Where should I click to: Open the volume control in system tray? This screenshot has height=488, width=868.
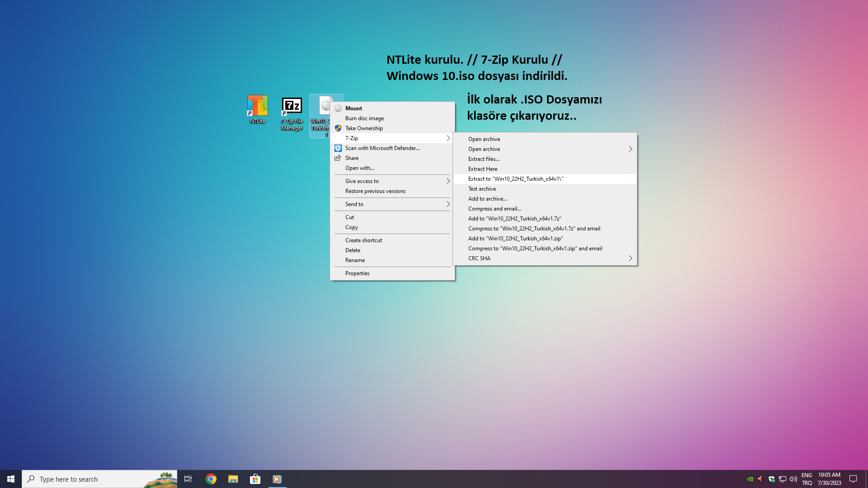793,479
